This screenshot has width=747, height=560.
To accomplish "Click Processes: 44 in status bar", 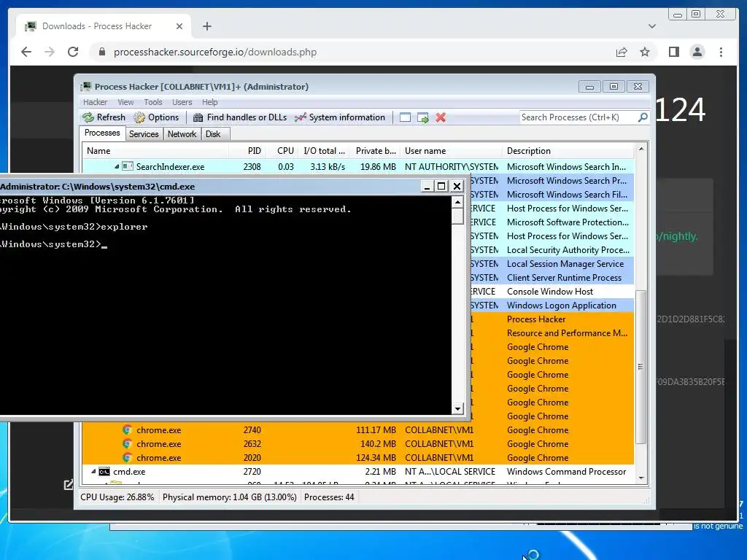I will coord(329,497).
